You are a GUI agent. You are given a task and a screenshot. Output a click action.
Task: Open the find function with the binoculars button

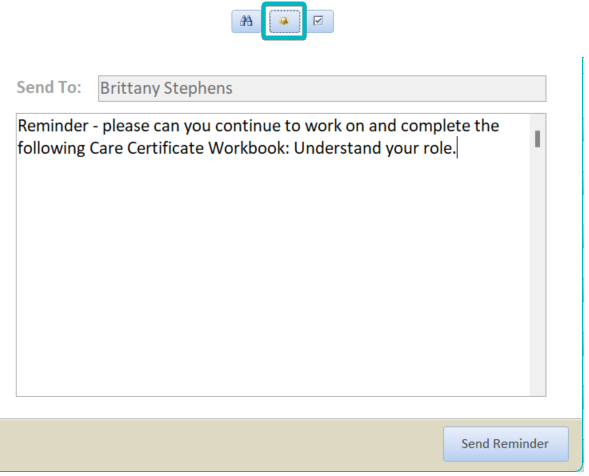[x=246, y=21]
